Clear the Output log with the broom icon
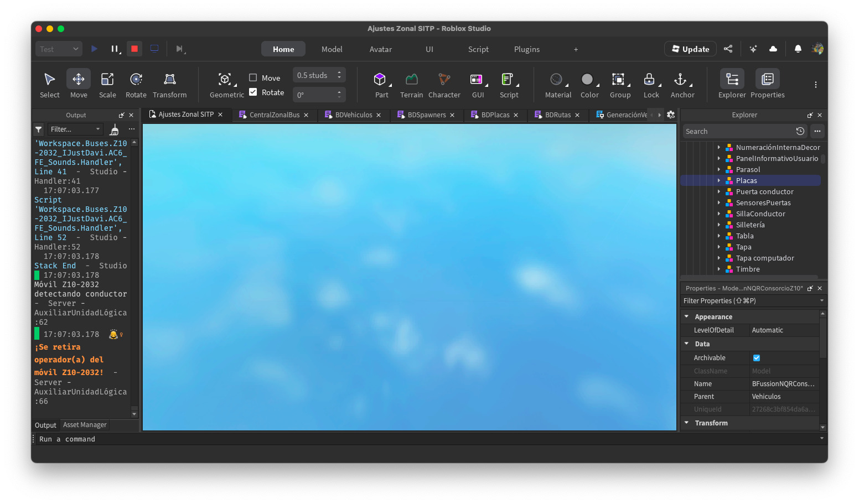859x504 pixels. point(114,129)
